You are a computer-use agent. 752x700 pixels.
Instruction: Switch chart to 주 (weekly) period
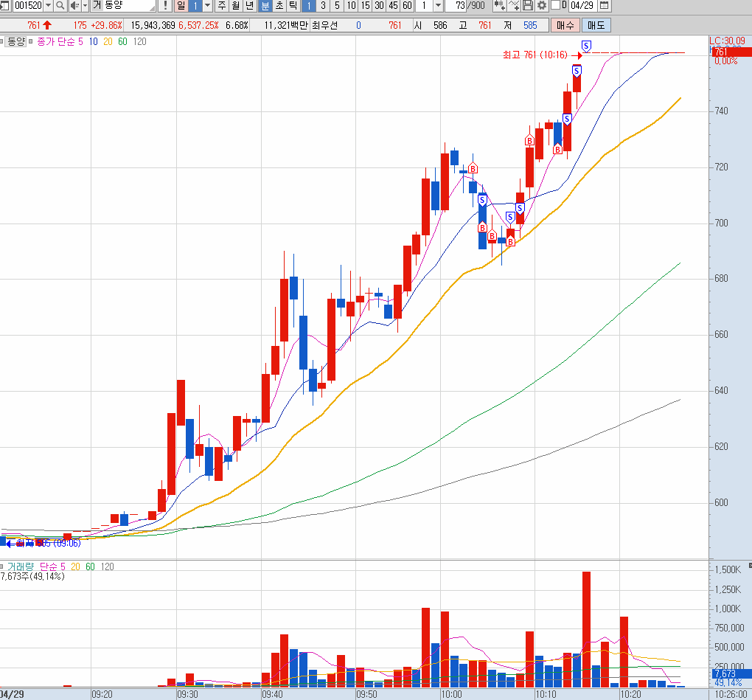(222, 6)
